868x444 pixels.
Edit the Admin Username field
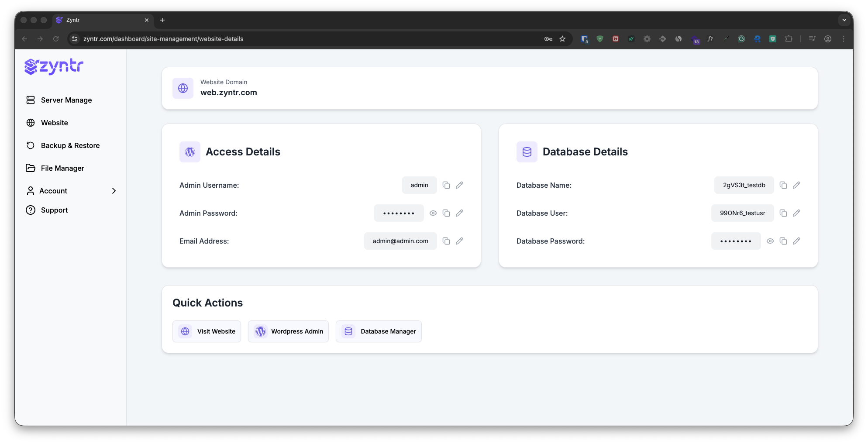[x=459, y=185]
